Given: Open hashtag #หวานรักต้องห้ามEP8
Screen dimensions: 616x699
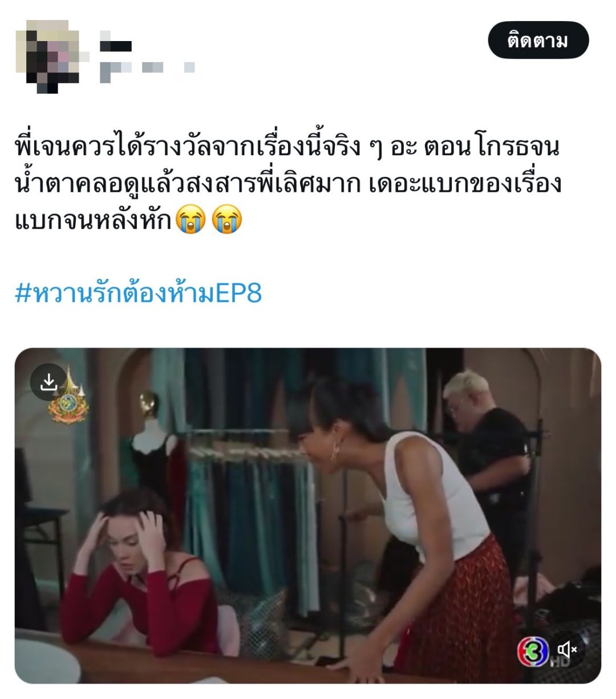Looking at the screenshot, I should pyautogui.click(x=138, y=293).
